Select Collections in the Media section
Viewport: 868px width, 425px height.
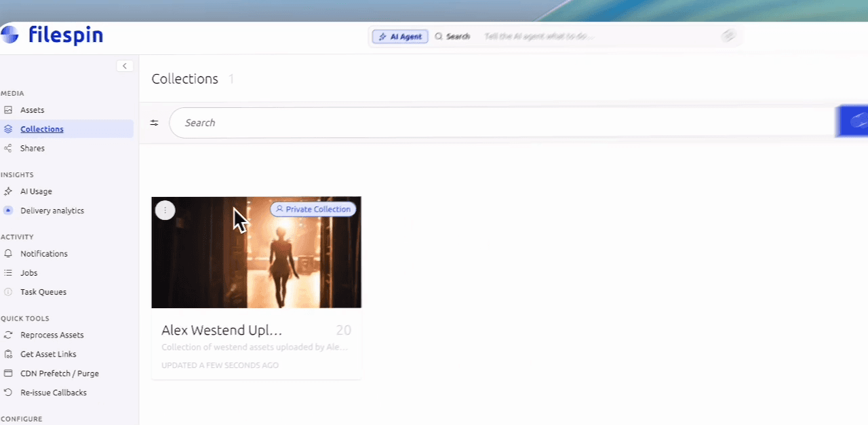click(42, 129)
